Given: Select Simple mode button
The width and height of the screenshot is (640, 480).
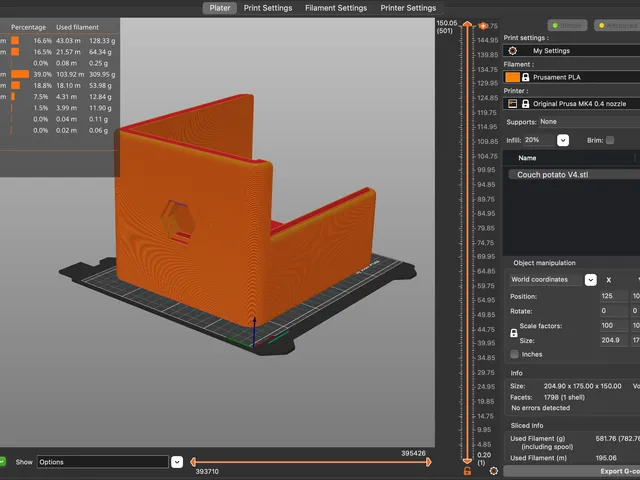Looking at the screenshot, I should pos(567,25).
